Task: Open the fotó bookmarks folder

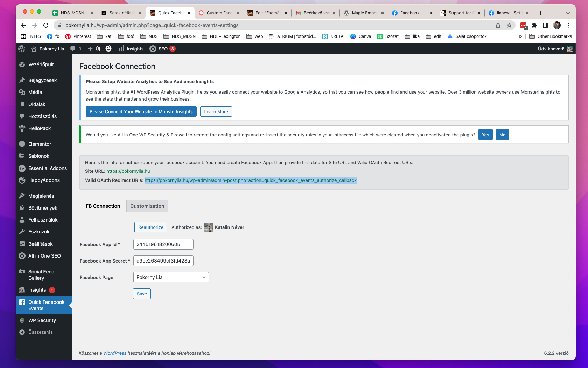Action: coord(126,36)
